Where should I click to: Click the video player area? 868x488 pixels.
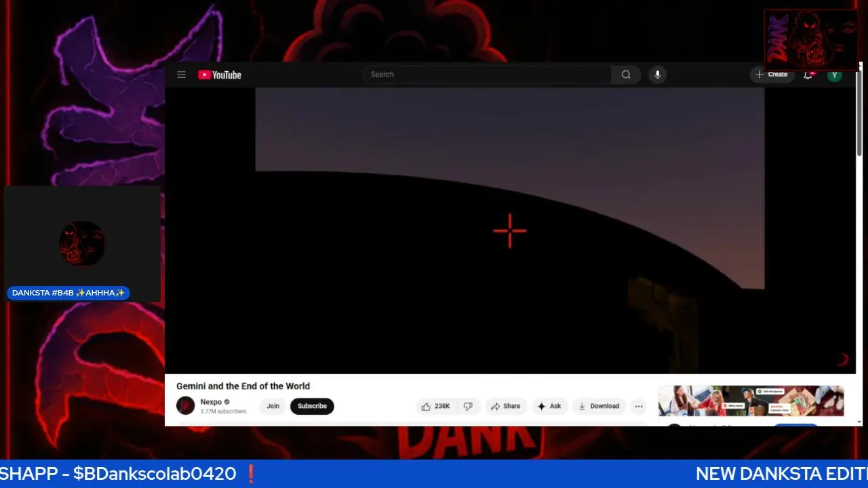click(510, 230)
